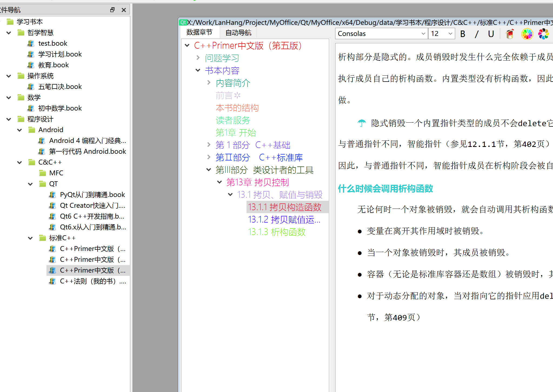The image size is (553, 392).
Task: Open C++法则（我的书）book file
Action: coord(92,281)
